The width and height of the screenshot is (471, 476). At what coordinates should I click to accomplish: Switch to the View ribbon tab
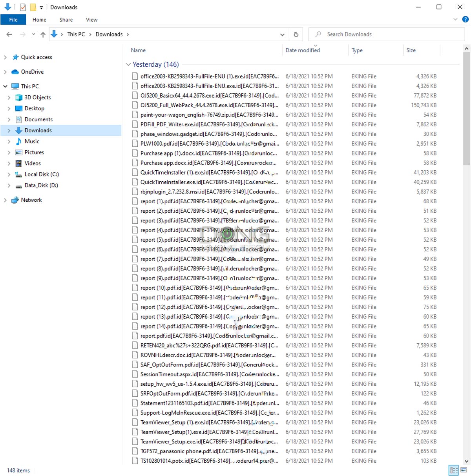coord(91,19)
